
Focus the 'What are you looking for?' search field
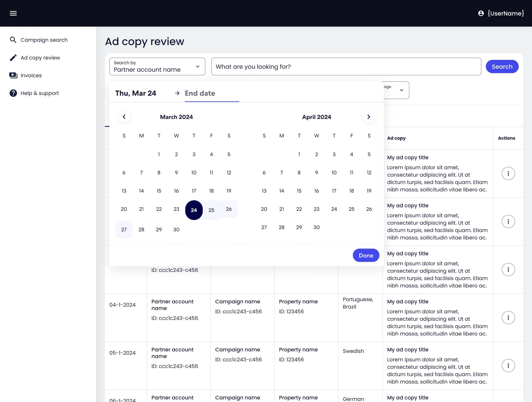[x=346, y=67]
